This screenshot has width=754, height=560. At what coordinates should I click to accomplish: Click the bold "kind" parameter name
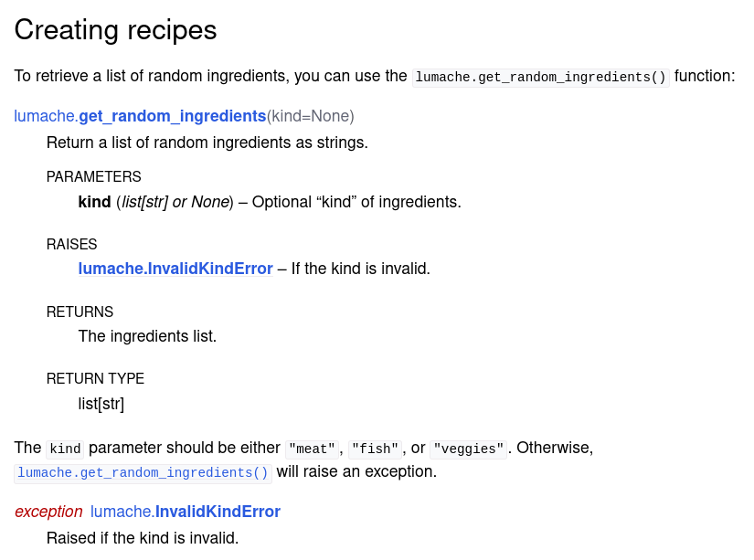[x=94, y=202]
